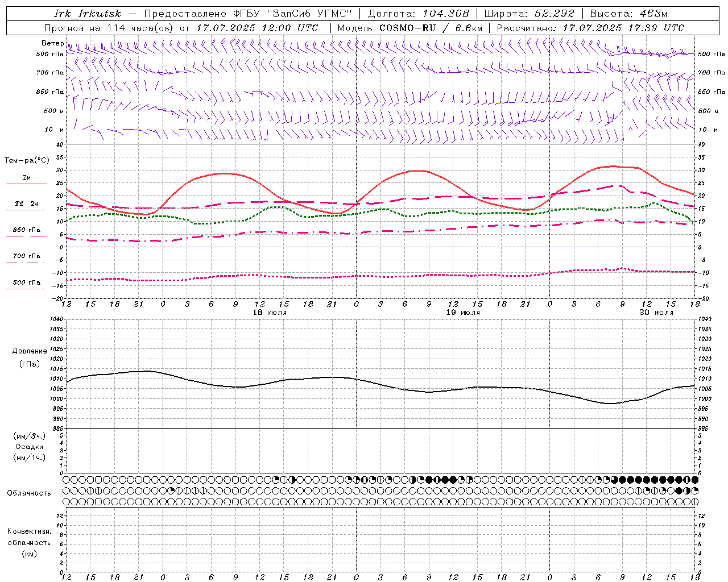Click the model name "COSMO-RU / 6.6км"
The image size is (728, 582).
(431, 28)
